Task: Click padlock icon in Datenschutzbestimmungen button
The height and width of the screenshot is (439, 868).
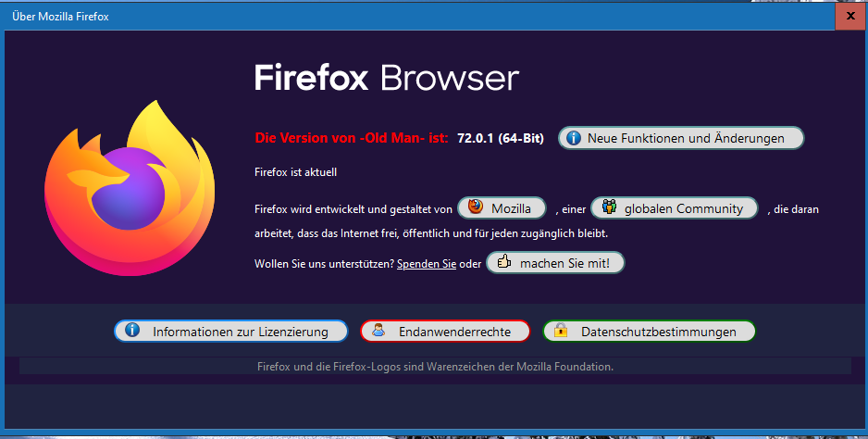Action: pos(561,330)
